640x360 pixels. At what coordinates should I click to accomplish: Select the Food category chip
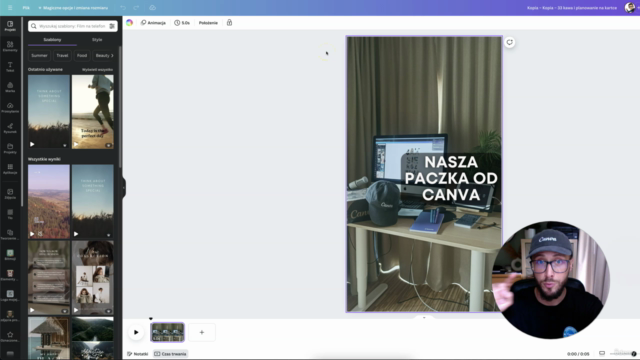(82, 56)
